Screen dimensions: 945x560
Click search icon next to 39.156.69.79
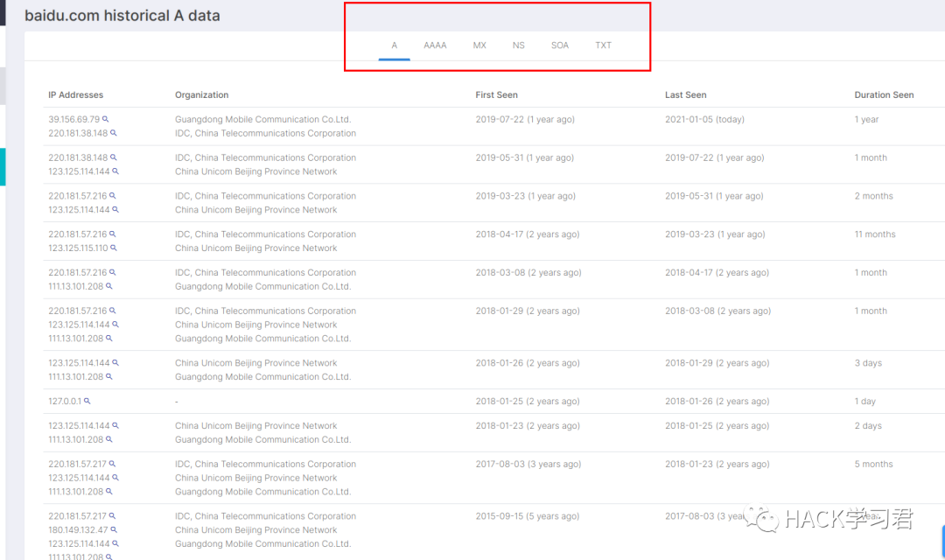tap(106, 119)
